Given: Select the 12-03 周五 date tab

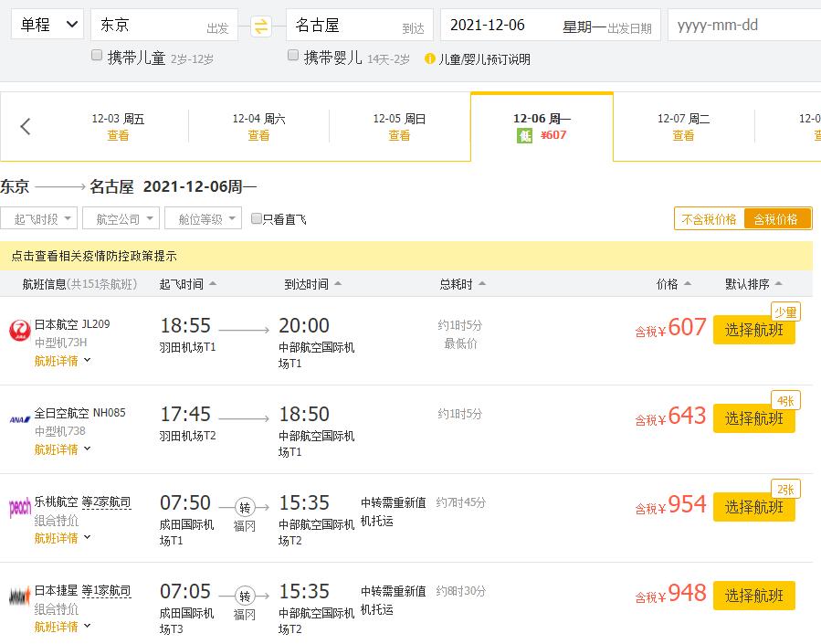Looking at the screenshot, I should pos(118,127).
